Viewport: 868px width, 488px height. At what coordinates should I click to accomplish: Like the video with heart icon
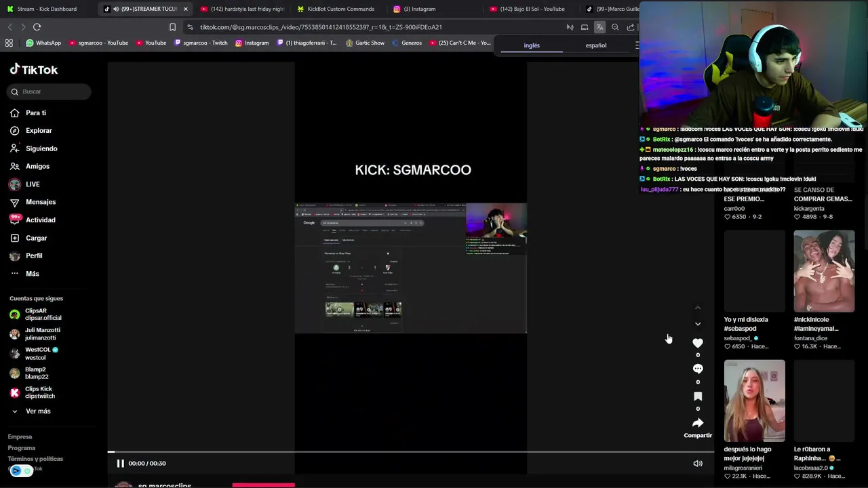698,343
